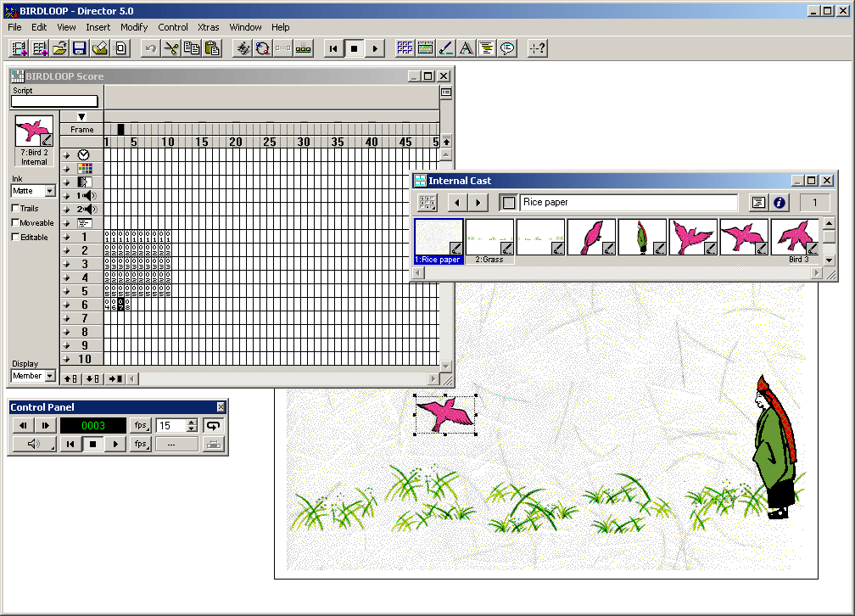
Task: Toggle the script channel diamond
Action: point(66,223)
